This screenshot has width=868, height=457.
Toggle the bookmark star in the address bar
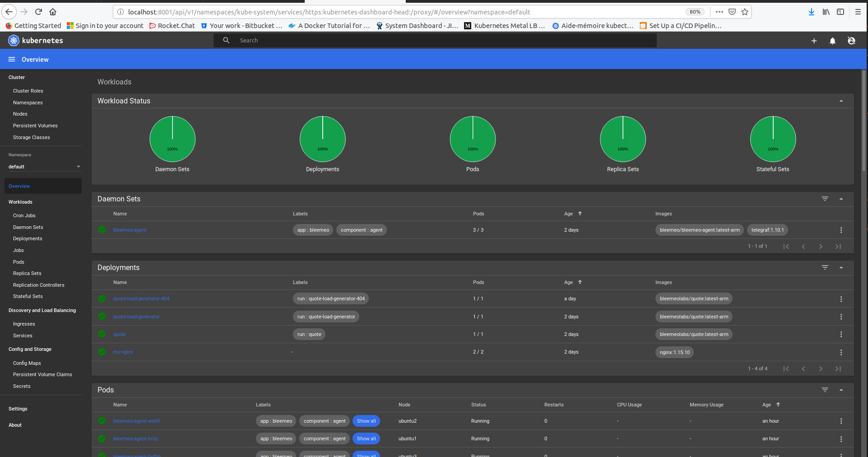click(745, 12)
